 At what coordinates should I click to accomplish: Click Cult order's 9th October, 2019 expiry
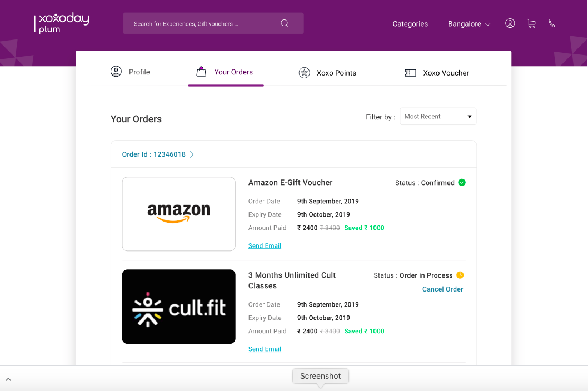click(x=323, y=318)
